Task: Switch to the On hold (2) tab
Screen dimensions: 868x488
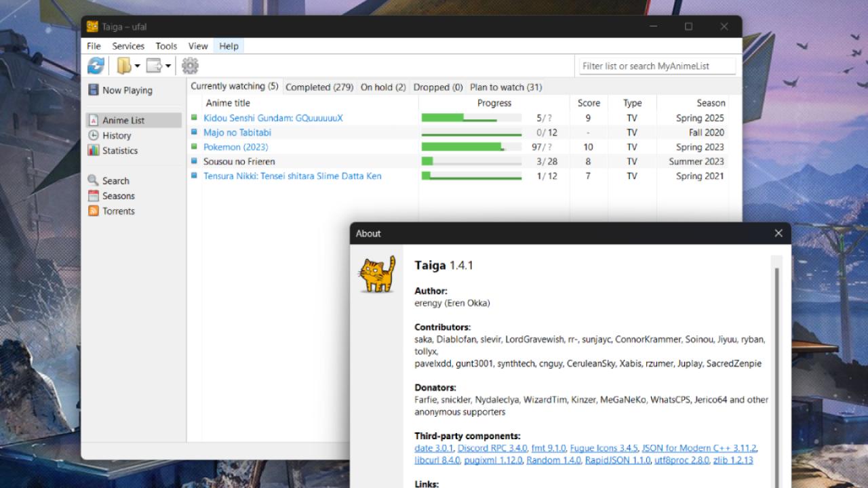Action: click(383, 87)
